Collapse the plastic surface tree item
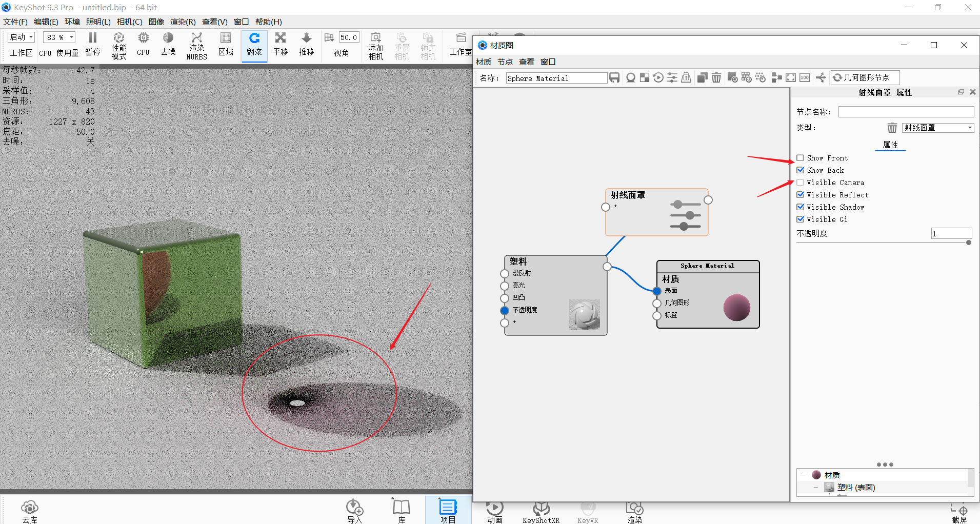Screen dimensions: 980x524 click(x=815, y=487)
